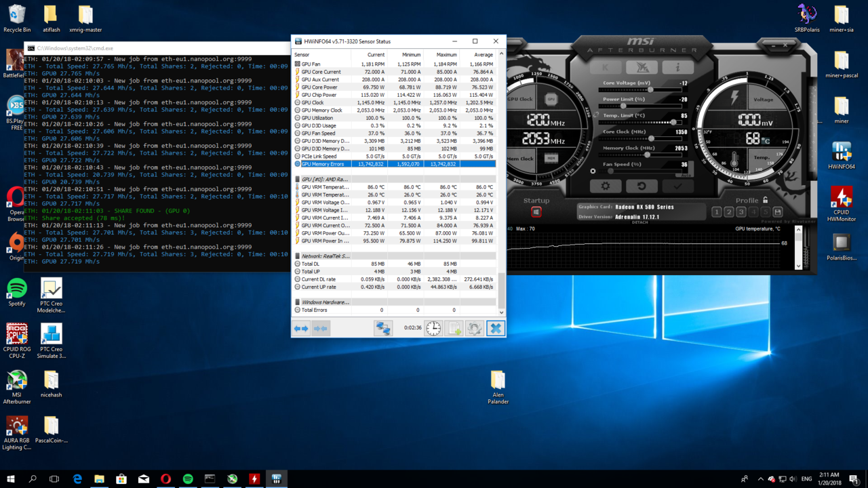This screenshot has height=488, width=868.
Task: Open SRBPolaris desktop shortcut
Action: pos(807,19)
